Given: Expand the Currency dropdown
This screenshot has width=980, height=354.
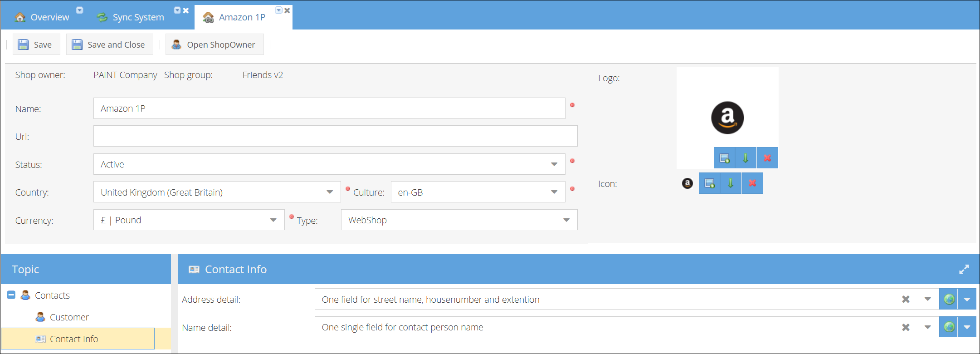Looking at the screenshot, I should coord(273,220).
